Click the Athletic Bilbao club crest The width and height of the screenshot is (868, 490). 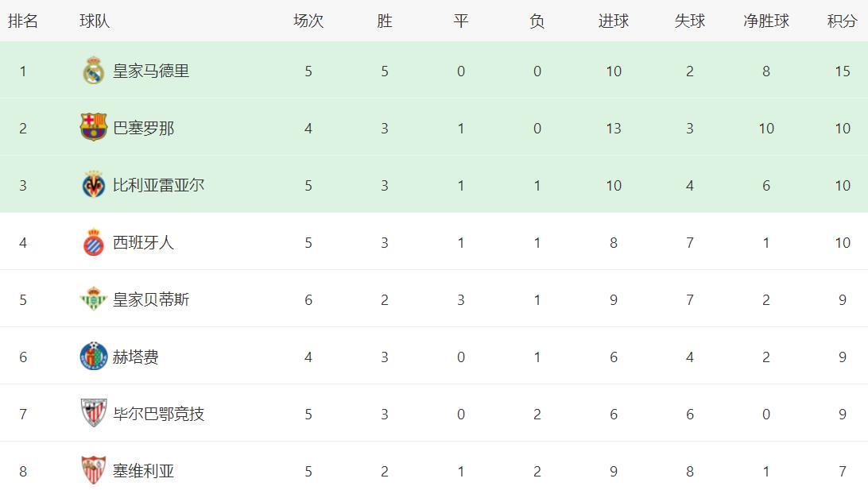point(94,414)
